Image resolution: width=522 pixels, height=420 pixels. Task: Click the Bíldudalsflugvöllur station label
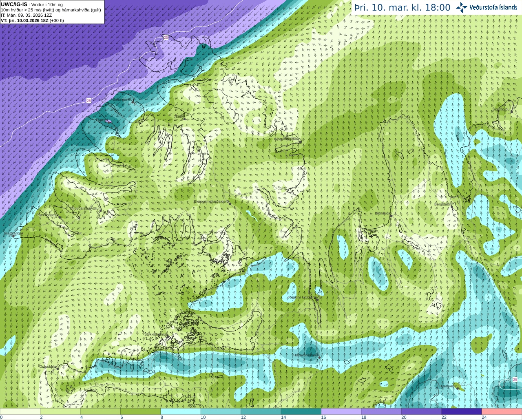85,208
